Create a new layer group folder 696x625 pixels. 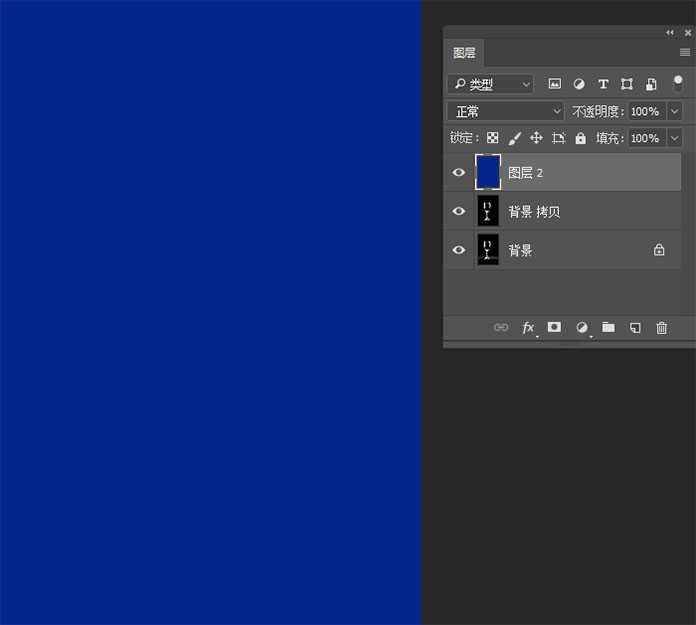[608, 328]
